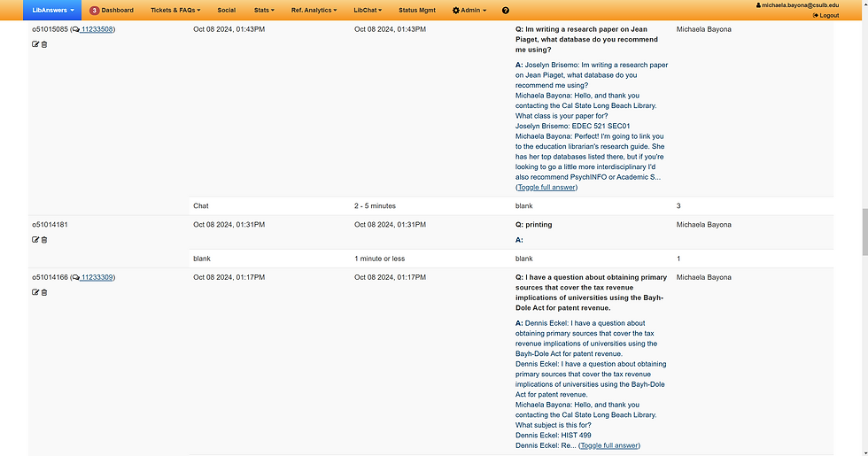Viewport: 868px width, 456px height.
Task: Open the help question mark icon
Action: (x=506, y=11)
